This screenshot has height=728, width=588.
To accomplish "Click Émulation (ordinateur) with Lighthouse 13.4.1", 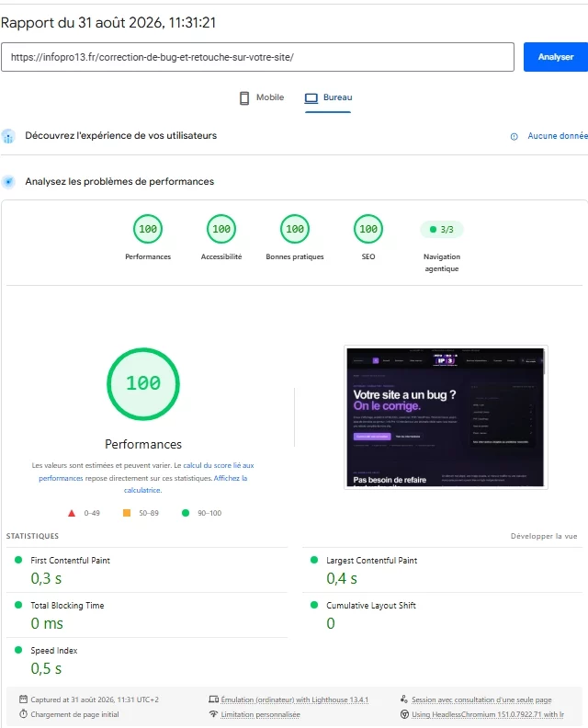I will [x=295, y=700].
